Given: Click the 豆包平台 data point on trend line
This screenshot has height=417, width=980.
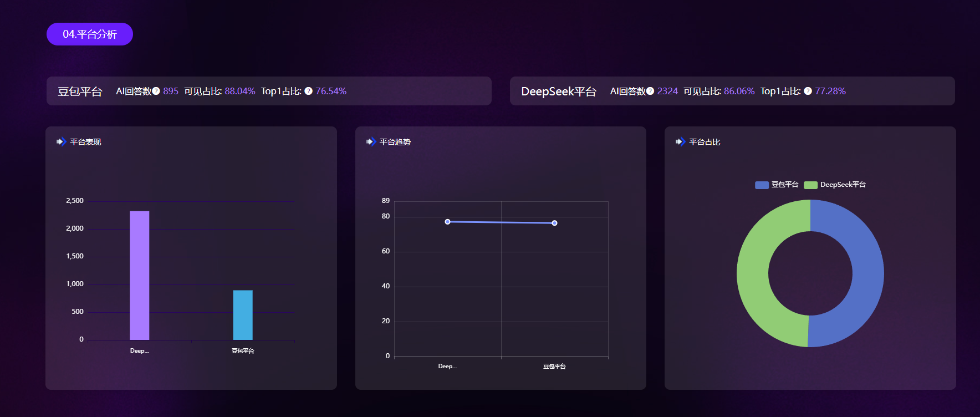Looking at the screenshot, I should 554,223.
